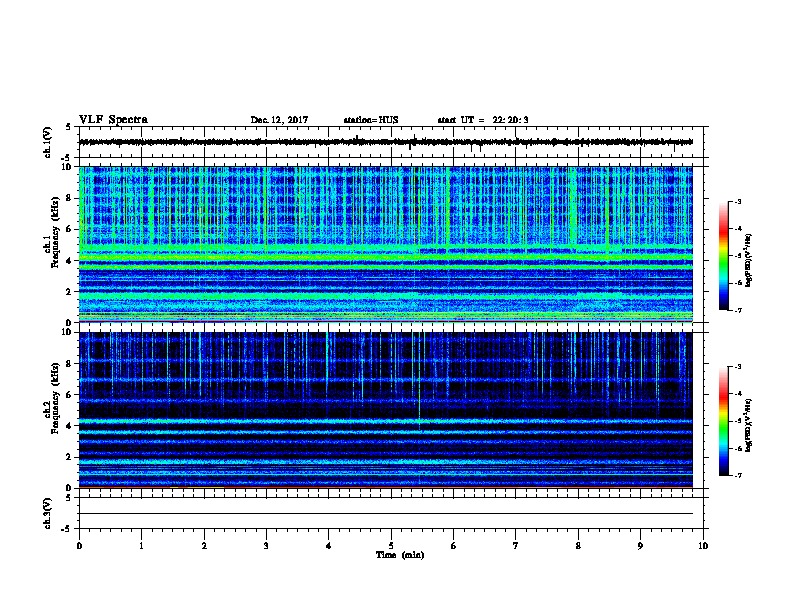Click time axis tick label "2"
The width and height of the screenshot is (792, 612).
click(x=204, y=546)
